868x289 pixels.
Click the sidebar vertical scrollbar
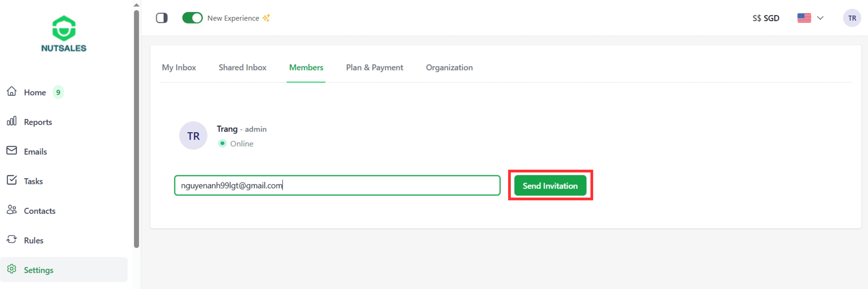tap(137, 128)
